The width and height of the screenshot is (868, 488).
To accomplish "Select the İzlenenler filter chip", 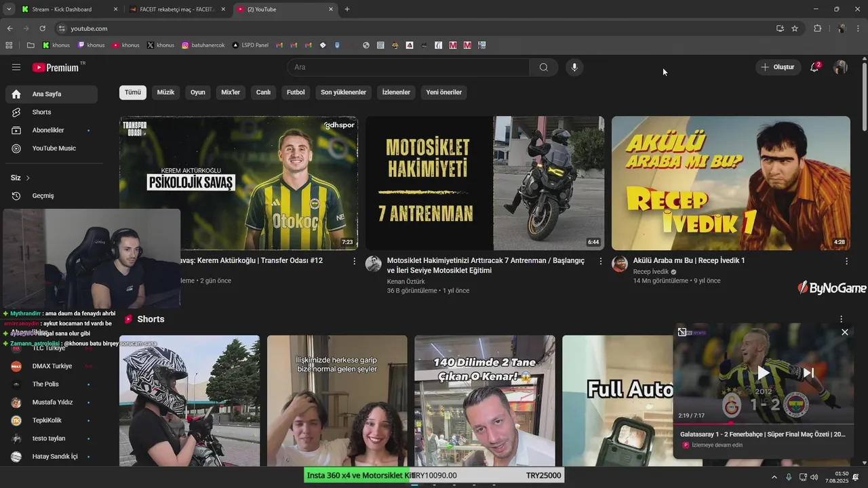I will point(396,92).
